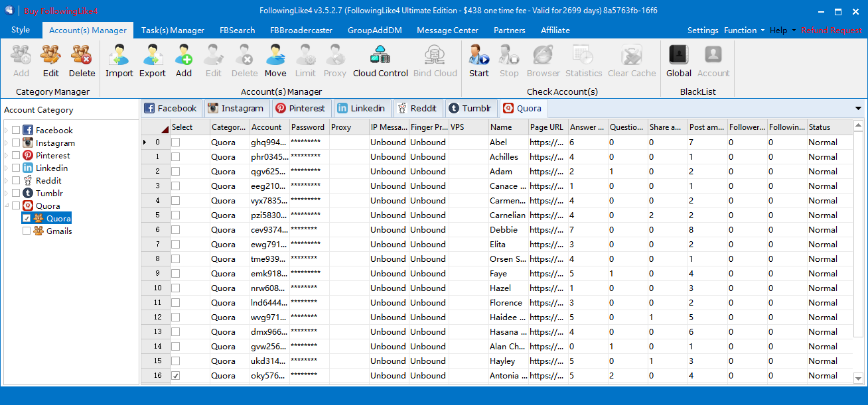868x405 pixels.
Task: Open the Tumblr platform tab
Action: (x=470, y=108)
